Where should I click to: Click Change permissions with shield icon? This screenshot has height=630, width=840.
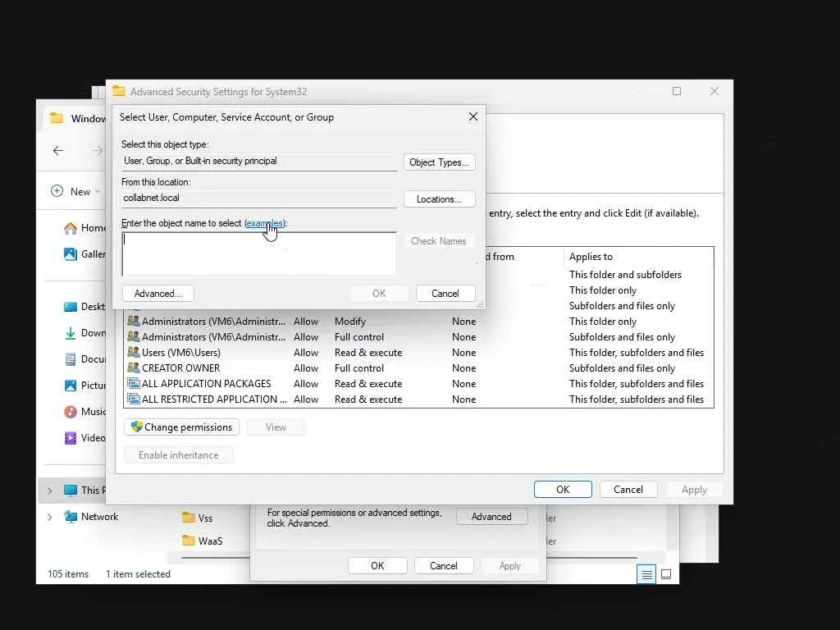point(181,427)
